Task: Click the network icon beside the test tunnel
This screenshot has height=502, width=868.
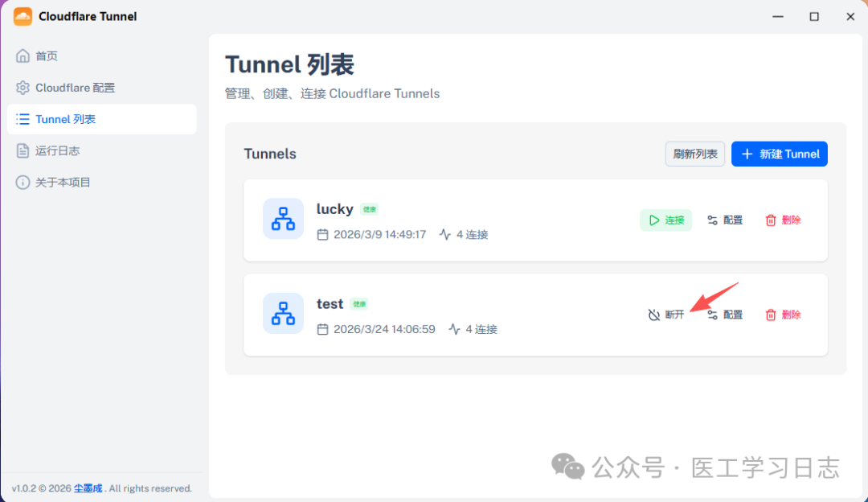Action: coord(283,314)
